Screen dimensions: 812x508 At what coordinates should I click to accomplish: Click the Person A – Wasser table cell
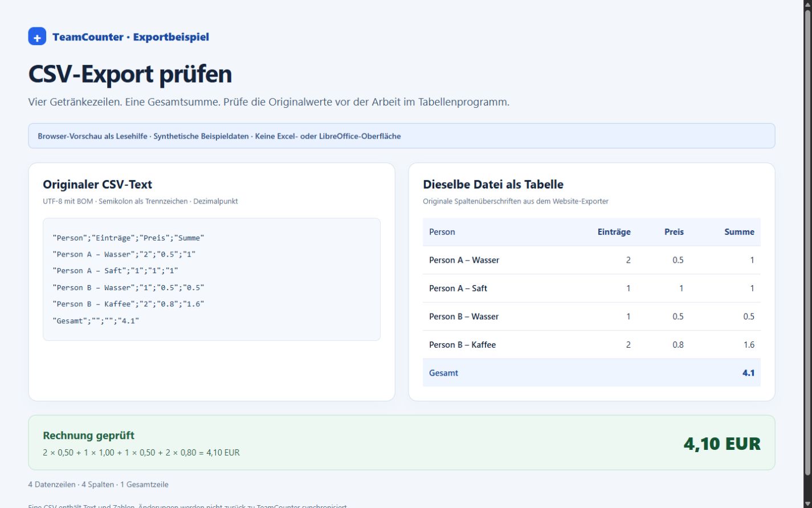464,260
